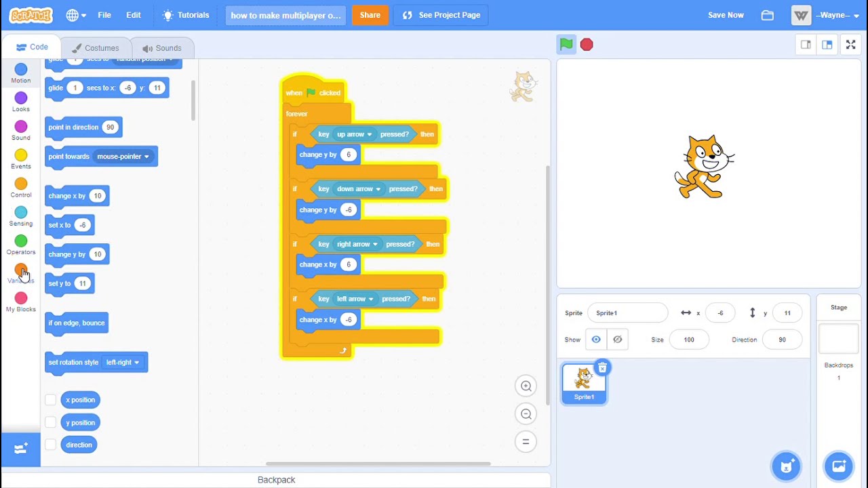The image size is (868, 488).
Task: Select the Events block category
Action: point(21,159)
